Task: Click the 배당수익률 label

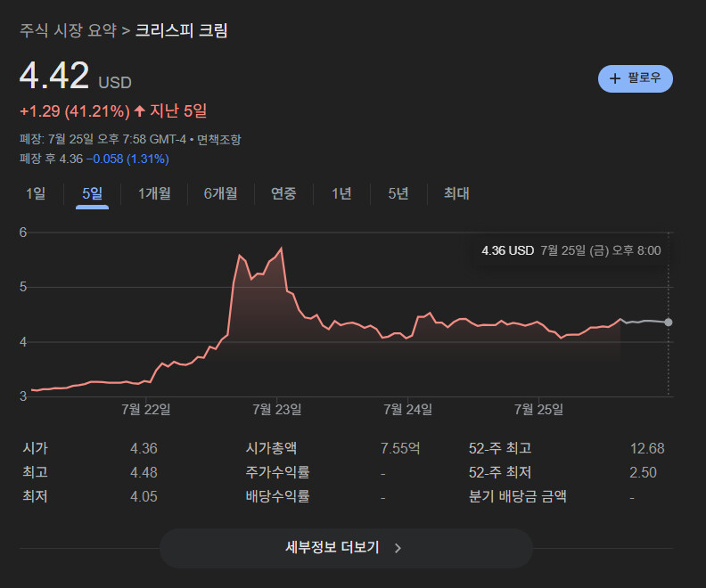Action: click(x=277, y=496)
